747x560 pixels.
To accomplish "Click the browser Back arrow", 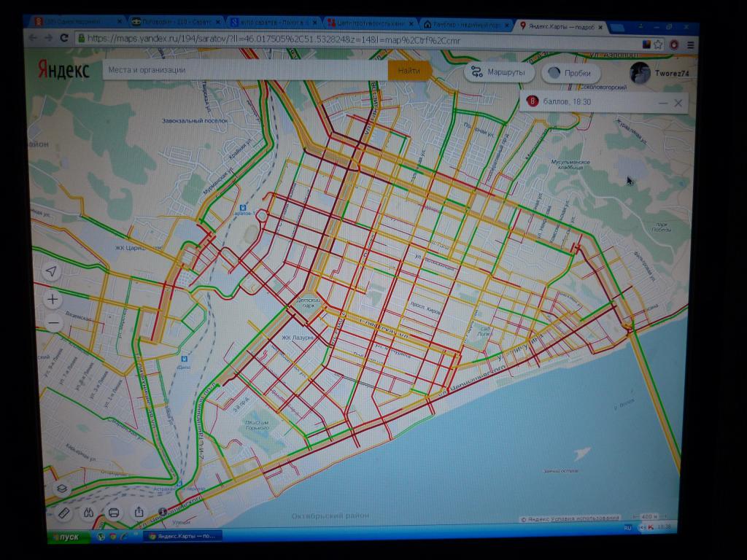I will point(33,38).
